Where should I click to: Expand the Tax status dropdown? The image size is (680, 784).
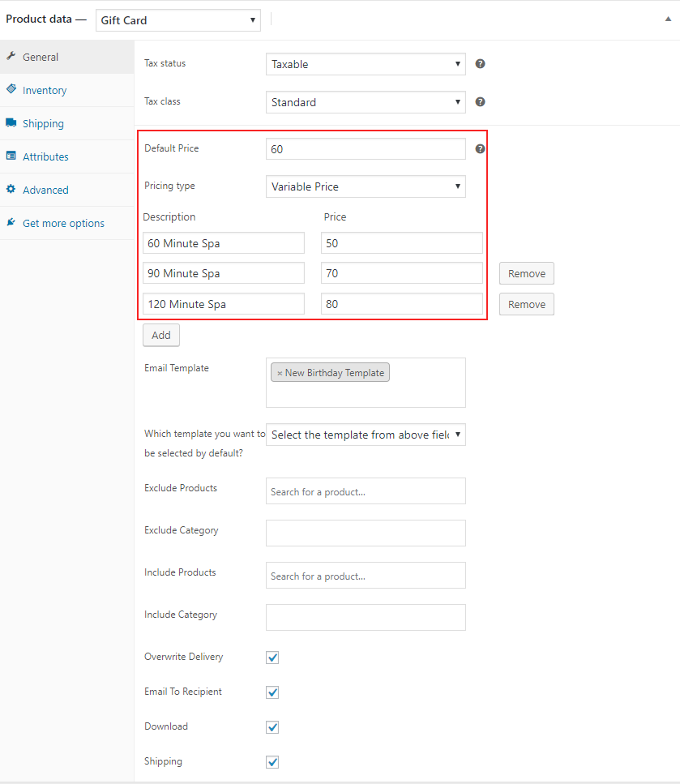click(x=366, y=64)
